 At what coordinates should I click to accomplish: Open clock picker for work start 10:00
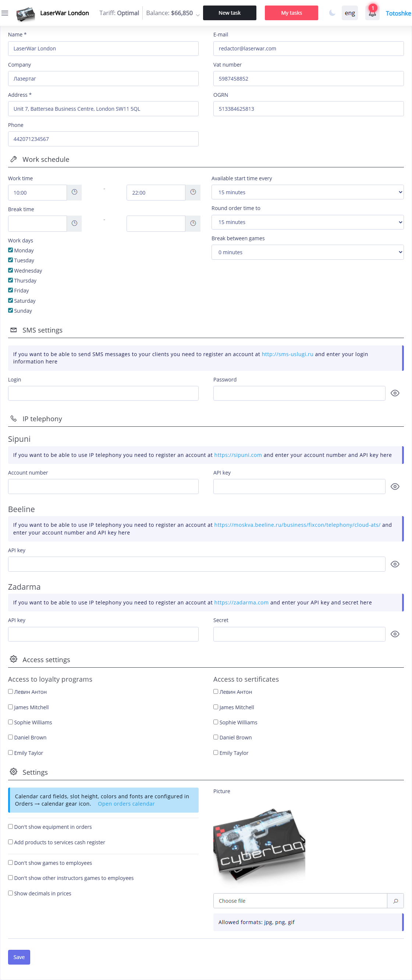75,192
